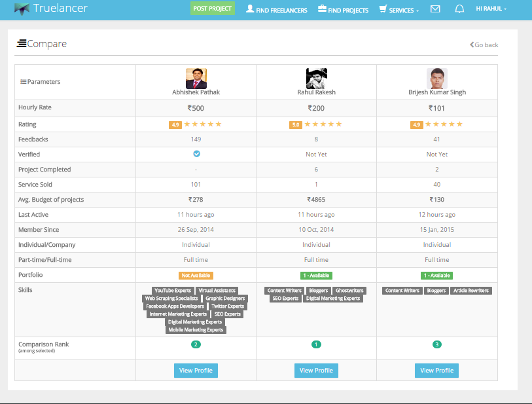Screen dimensions: 532x404
Task: Open the messages envelope icon
Action: point(434,9)
